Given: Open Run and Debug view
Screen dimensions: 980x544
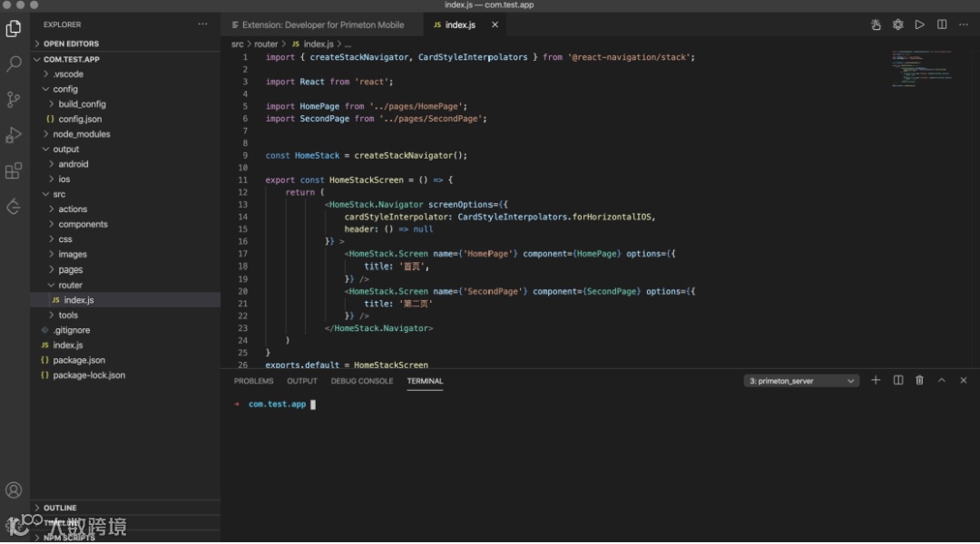Looking at the screenshot, I should [x=14, y=135].
